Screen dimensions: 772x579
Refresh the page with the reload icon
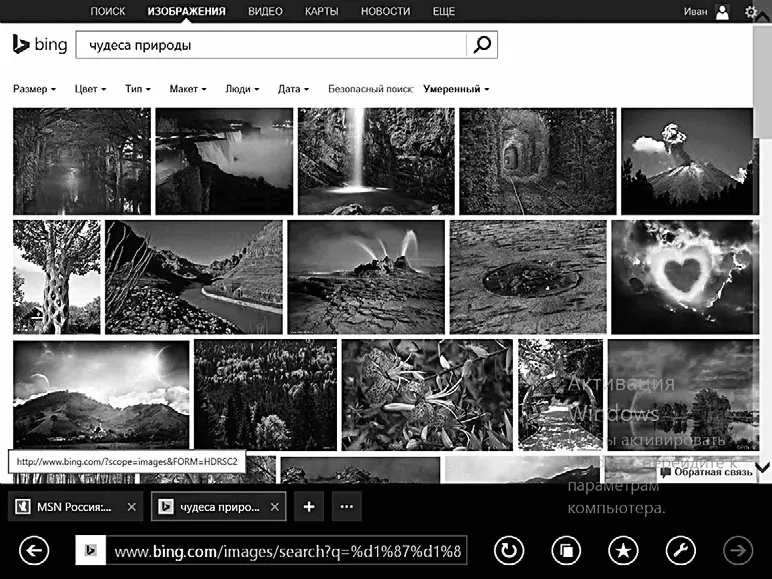[509, 551]
